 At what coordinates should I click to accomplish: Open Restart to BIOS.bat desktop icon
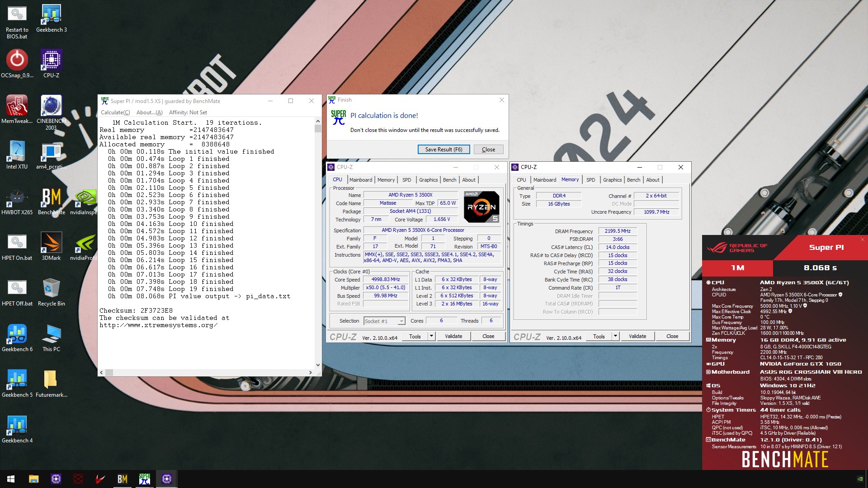pos(17,22)
